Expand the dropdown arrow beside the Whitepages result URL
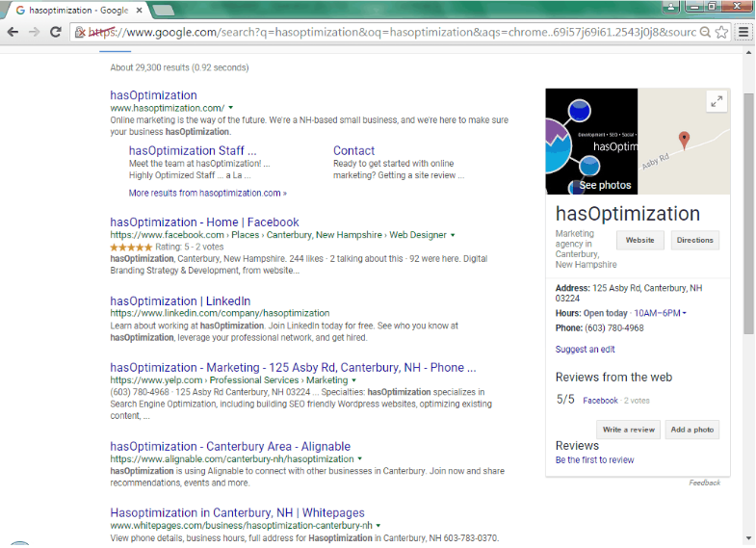 (x=378, y=525)
